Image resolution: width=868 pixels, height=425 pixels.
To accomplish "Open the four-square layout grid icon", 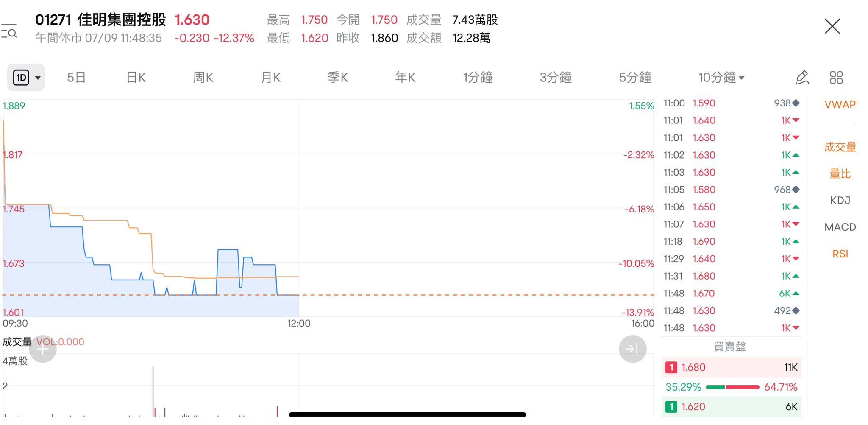I will pos(836,78).
